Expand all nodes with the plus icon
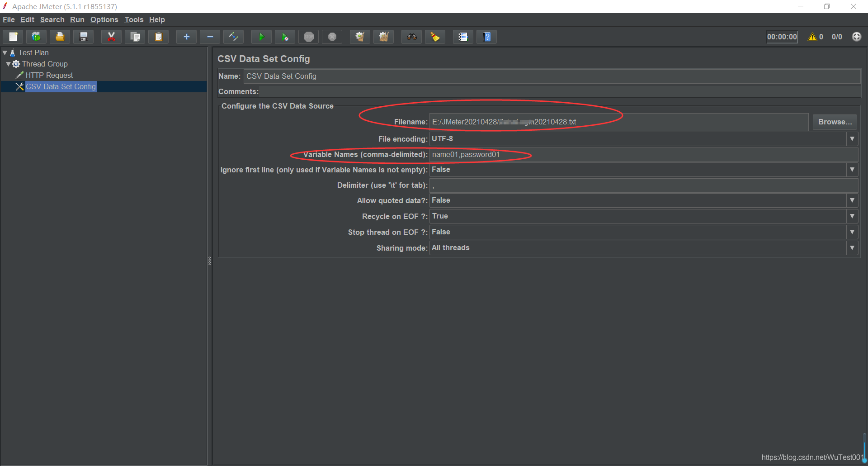 [186, 37]
